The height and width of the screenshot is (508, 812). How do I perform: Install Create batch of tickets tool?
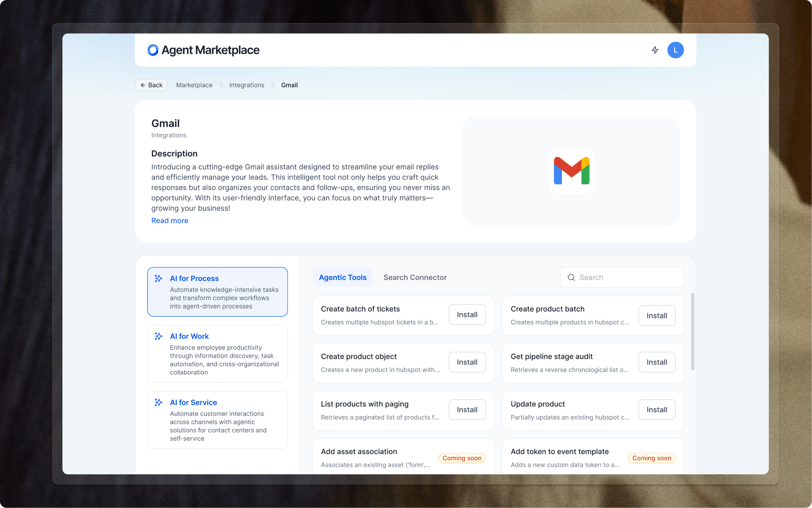coord(467,315)
